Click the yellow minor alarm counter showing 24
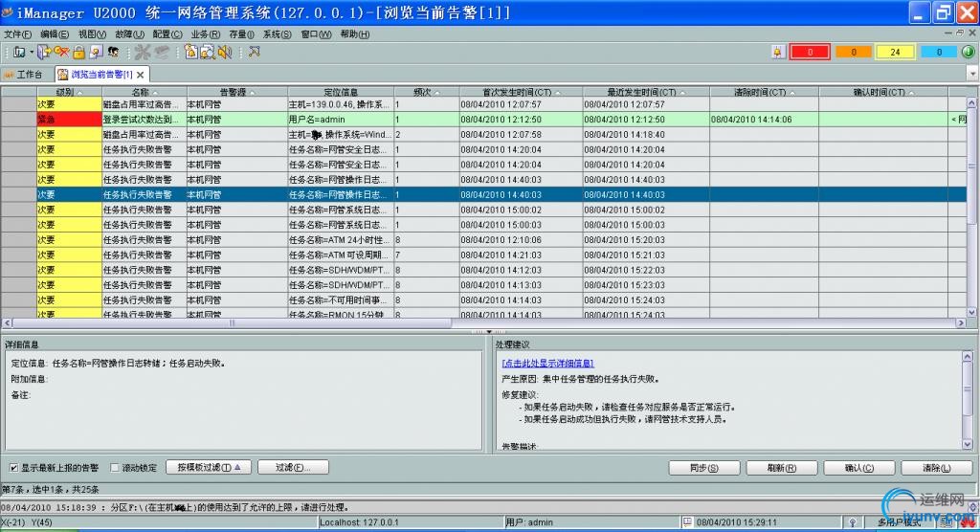The width and height of the screenshot is (980, 532). (x=895, y=53)
